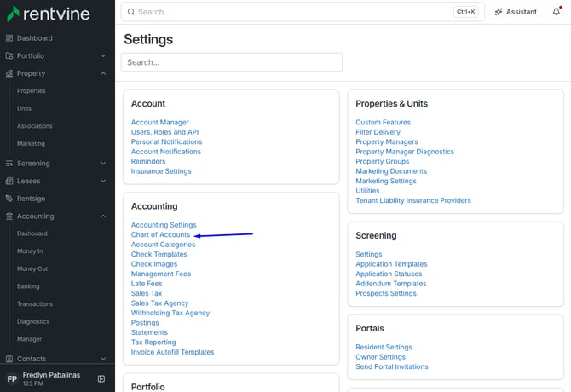Open Application Templates link

tap(391, 264)
